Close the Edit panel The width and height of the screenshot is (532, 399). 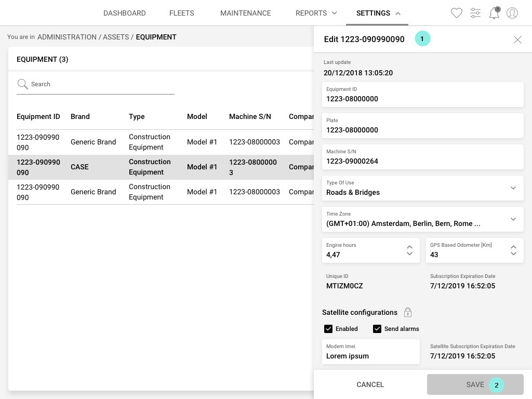coord(517,39)
